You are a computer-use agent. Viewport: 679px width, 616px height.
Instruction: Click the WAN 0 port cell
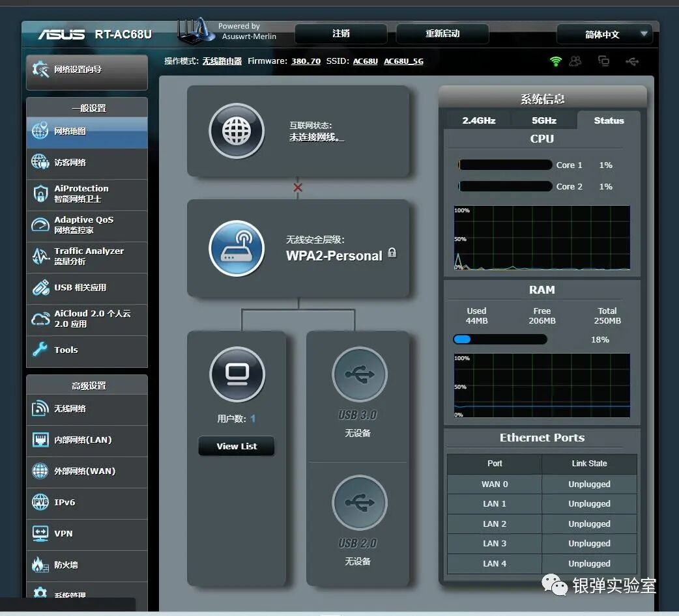click(495, 484)
